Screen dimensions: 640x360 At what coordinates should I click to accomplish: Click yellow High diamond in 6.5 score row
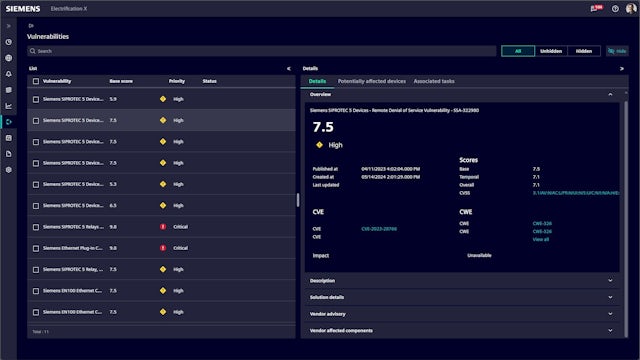coord(163,205)
